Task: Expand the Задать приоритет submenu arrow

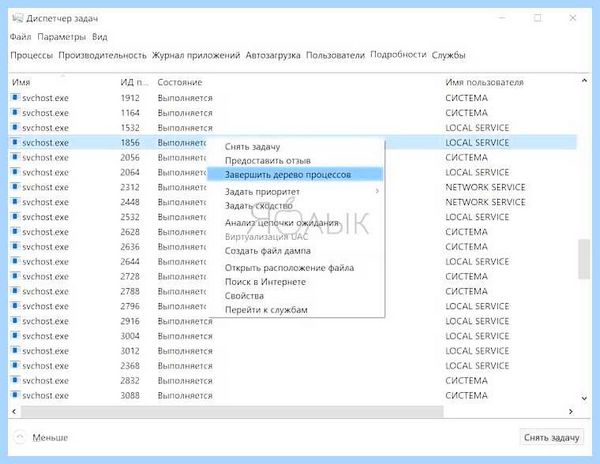Action: tap(377, 191)
